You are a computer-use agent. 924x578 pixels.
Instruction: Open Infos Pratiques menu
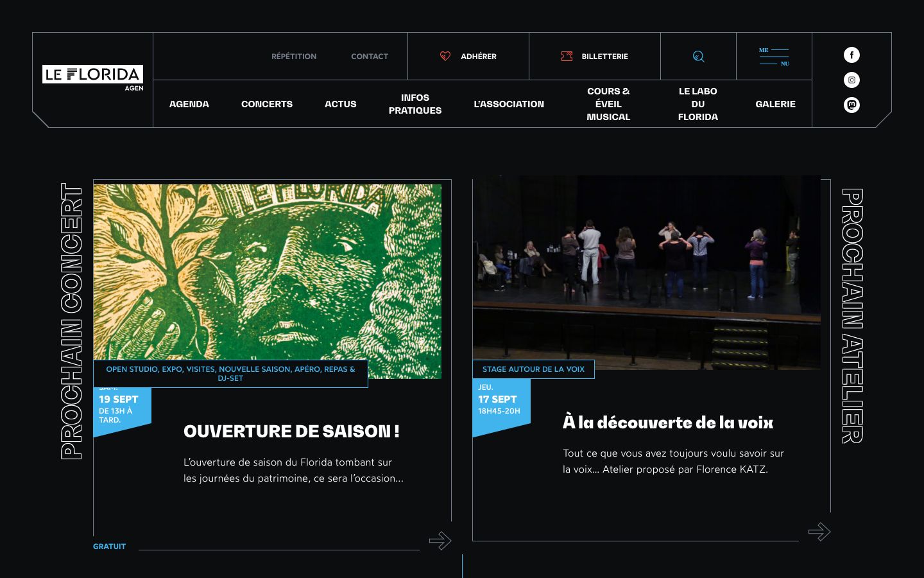click(415, 104)
